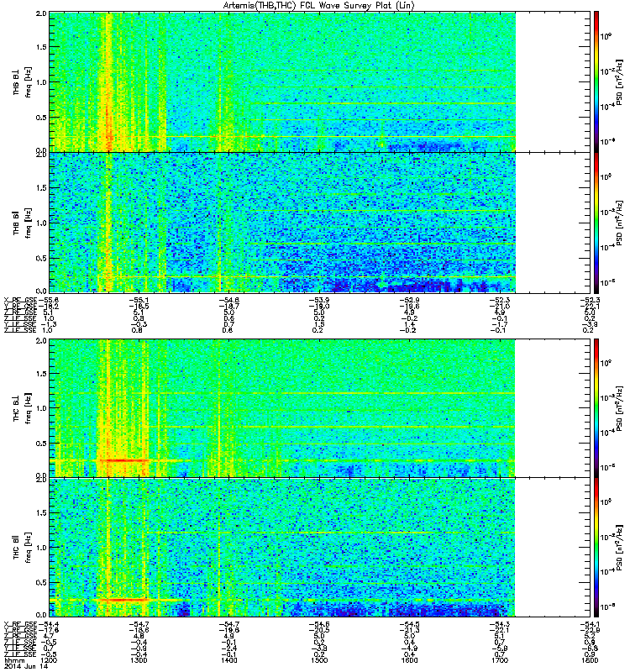Click the THC B-perpendicular panel color bar
Viewport: 630px width, 672px height.
click(596, 407)
